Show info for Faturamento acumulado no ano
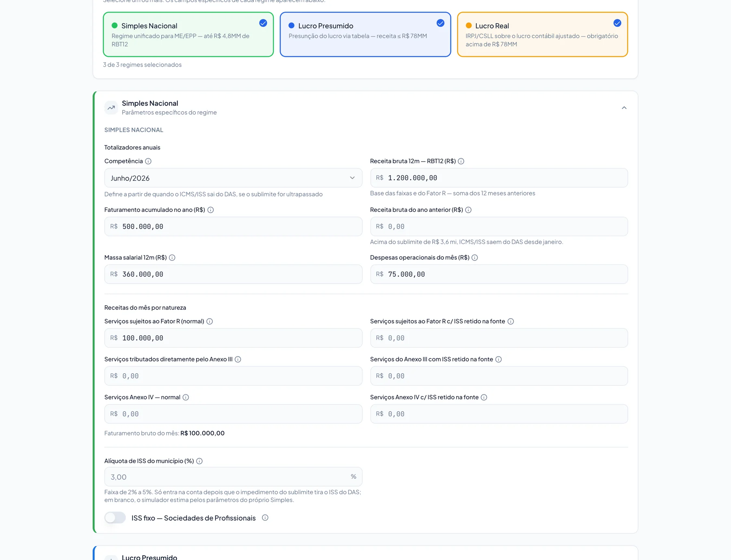This screenshot has height=560, width=731. pyautogui.click(x=210, y=210)
